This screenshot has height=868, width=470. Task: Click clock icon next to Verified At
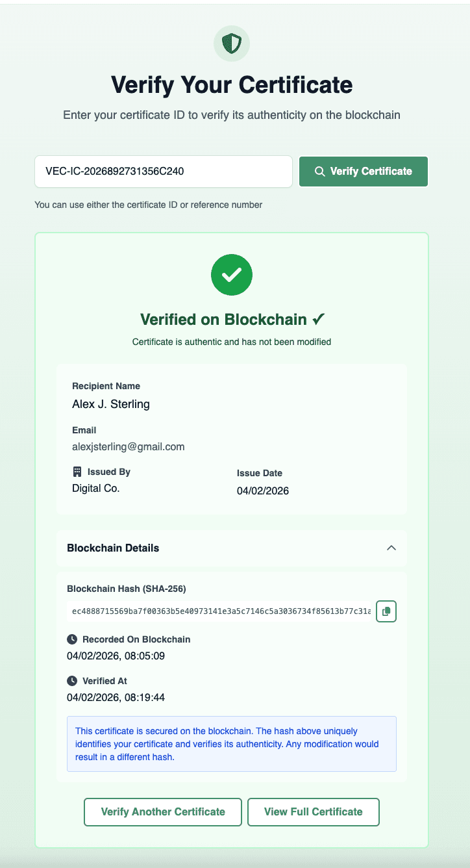click(x=72, y=681)
